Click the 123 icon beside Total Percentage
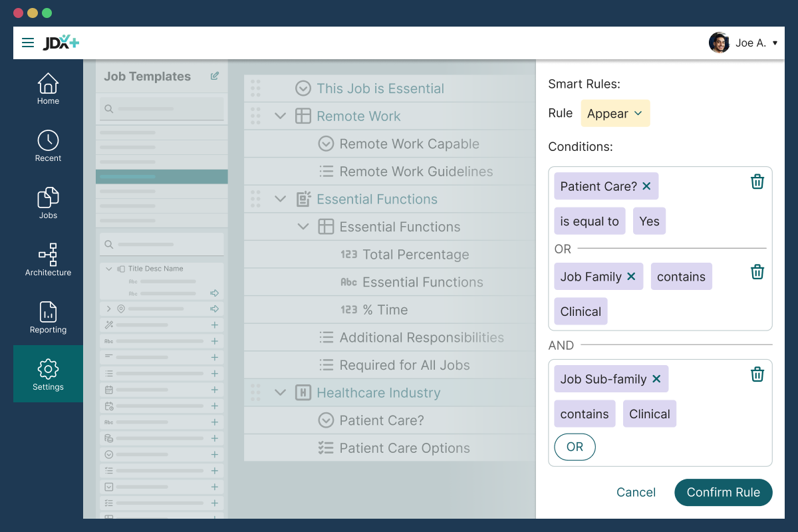This screenshot has height=532, width=798. 349,254
